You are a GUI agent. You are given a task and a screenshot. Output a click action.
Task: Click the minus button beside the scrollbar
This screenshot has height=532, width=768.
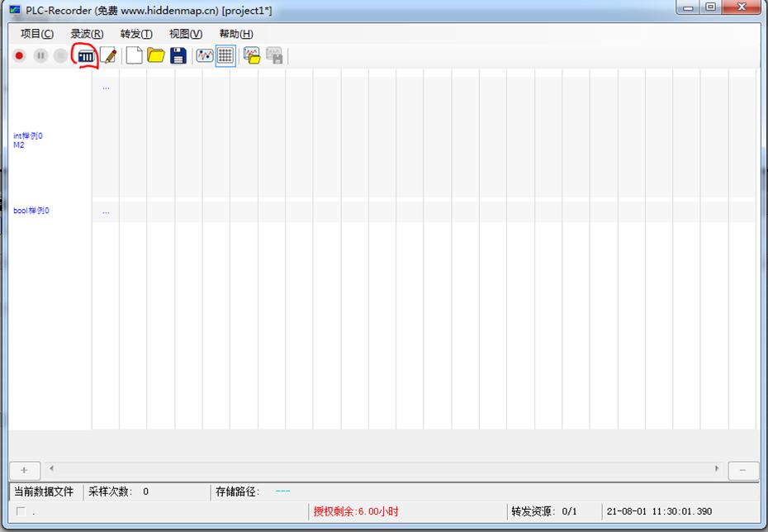click(x=742, y=469)
